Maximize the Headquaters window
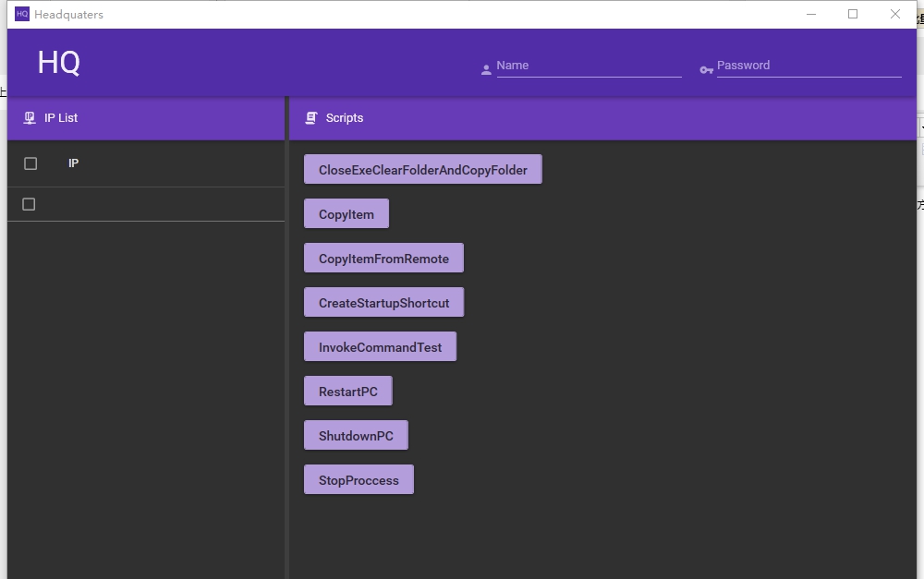Screen dimensions: 924x579 click(853, 14)
